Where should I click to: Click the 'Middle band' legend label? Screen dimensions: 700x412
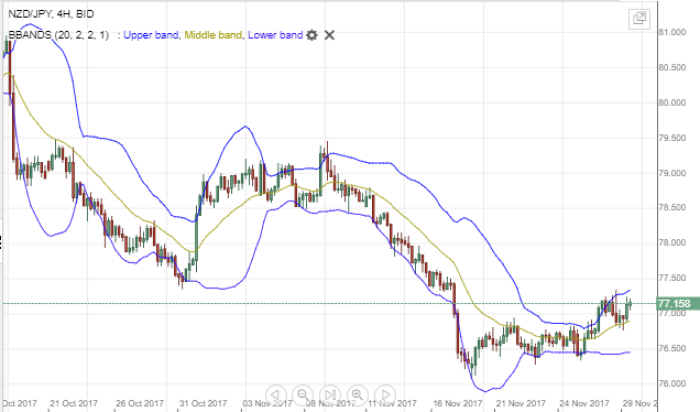pyautogui.click(x=213, y=35)
